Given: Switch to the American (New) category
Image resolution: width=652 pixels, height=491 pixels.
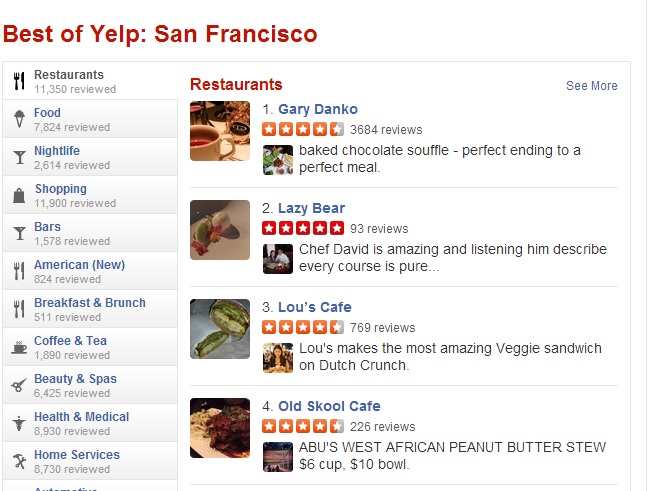Looking at the screenshot, I should pos(79,265).
